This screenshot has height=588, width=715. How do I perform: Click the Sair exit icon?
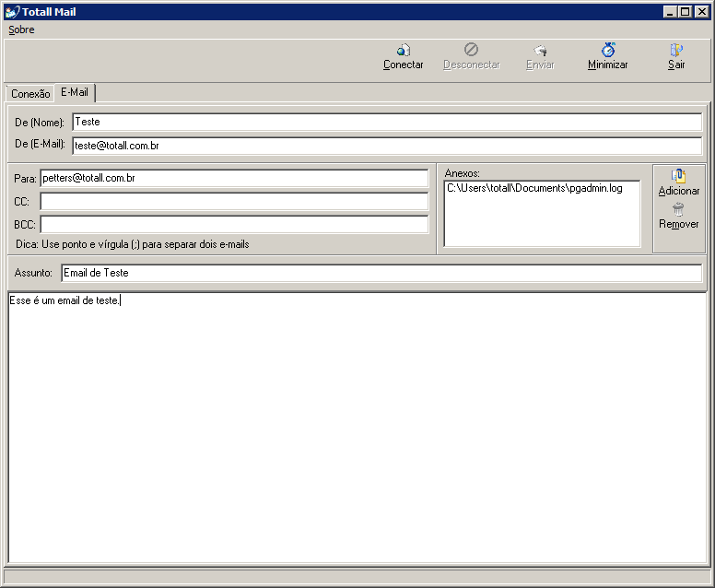676,50
